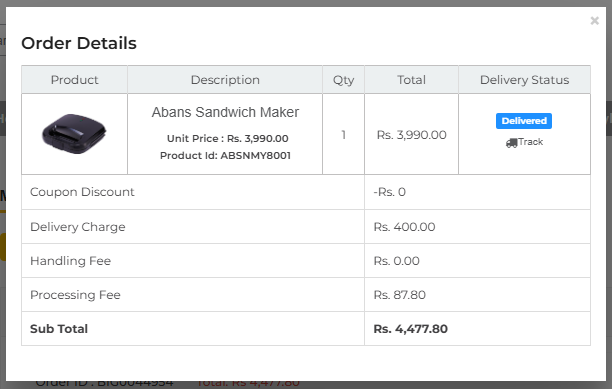
Task: Click the product row total Rs. 3,990.00
Action: [x=411, y=135]
